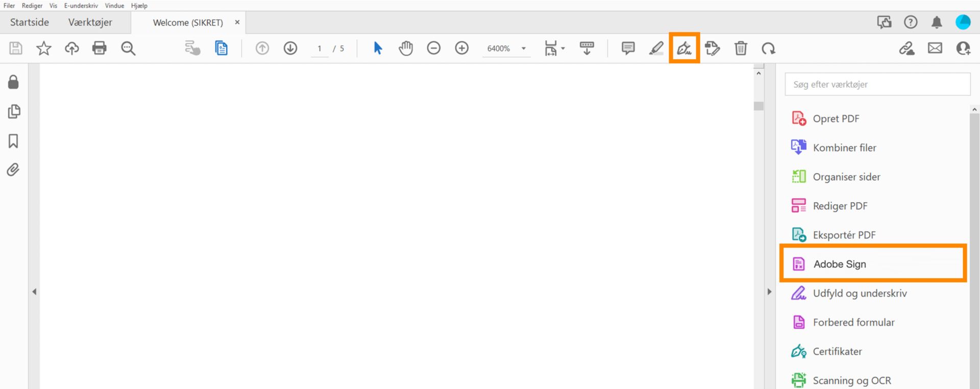
Task: Select the Highlight text pen tool
Action: [656, 48]
